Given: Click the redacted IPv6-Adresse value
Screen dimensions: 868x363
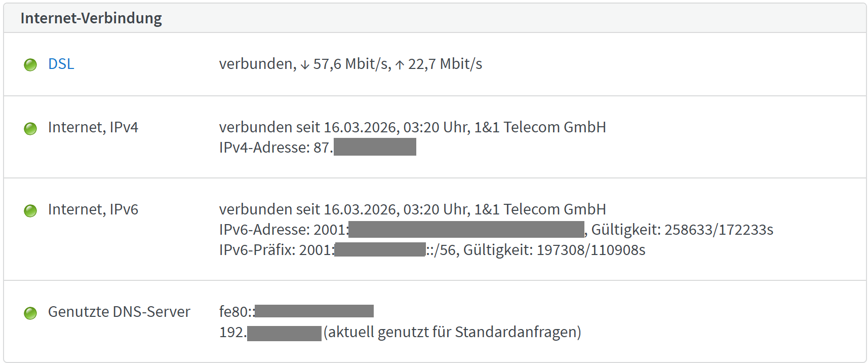Looking at the screenshot, I should coord(466,230).
